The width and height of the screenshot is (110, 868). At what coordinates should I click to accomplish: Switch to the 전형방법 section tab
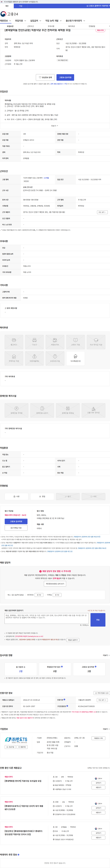pyautogui.click(x=92, y=26)
